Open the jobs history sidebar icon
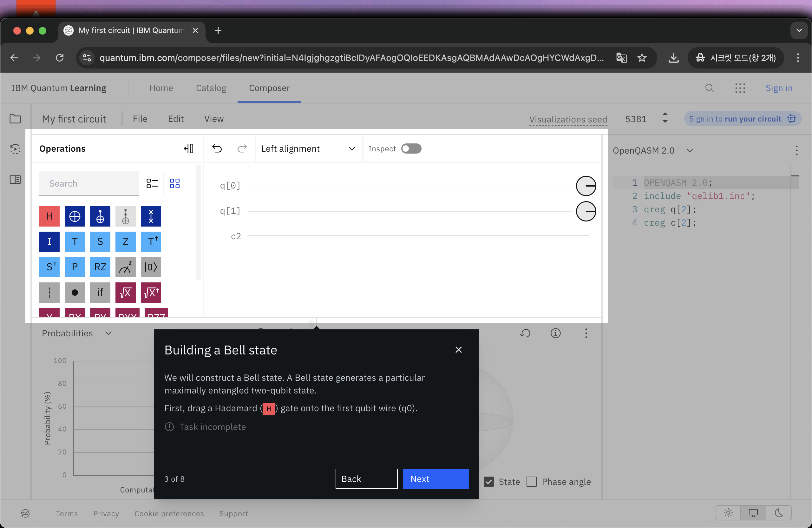 click(x=15, y=149)
